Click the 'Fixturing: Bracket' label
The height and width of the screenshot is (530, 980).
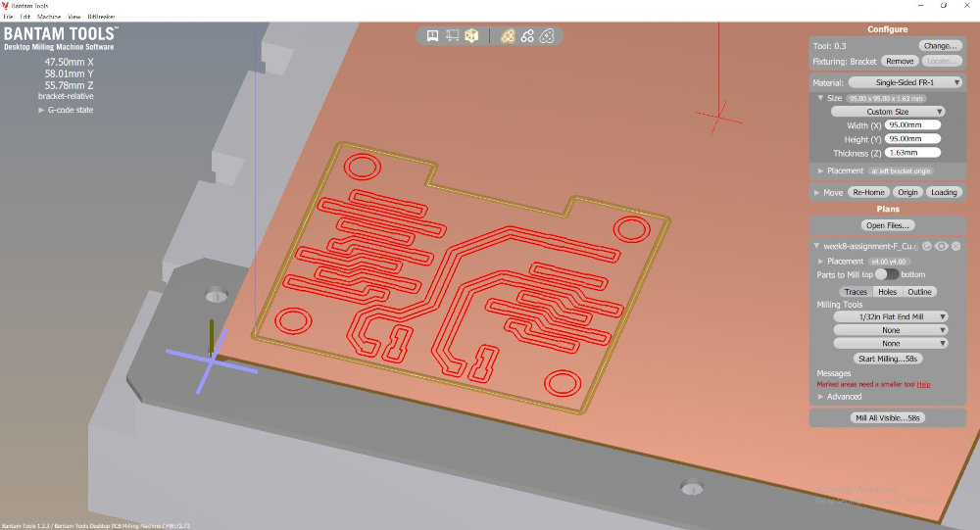pos(845,62)
